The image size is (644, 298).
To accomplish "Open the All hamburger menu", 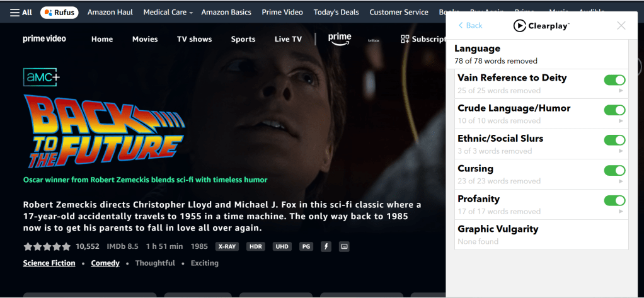I will point(21,13).
